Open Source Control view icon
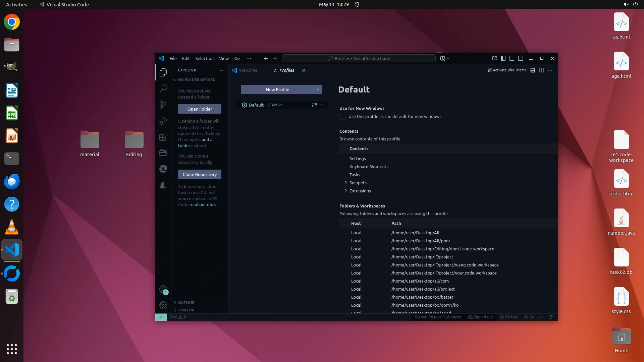 coord(163,105)
